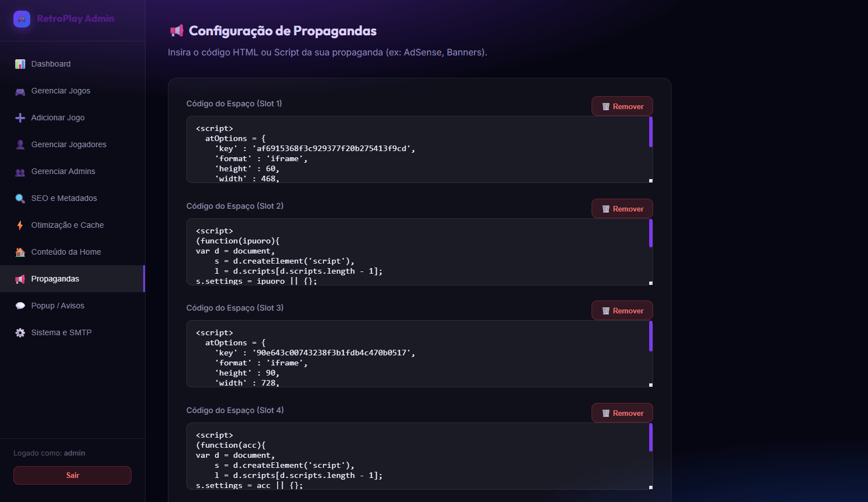Select the Propagandas menu item
Viewport: 868px width, 502px height.
[x=55, y=279]
